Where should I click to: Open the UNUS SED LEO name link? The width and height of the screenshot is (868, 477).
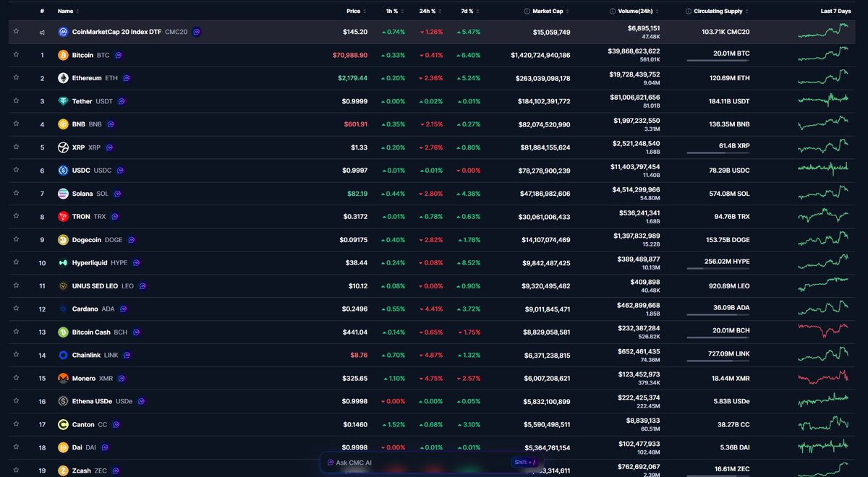point(95,286)
